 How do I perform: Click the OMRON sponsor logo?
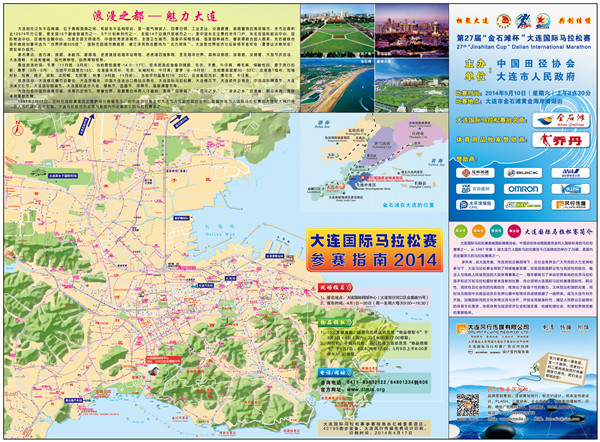(523, 189)
